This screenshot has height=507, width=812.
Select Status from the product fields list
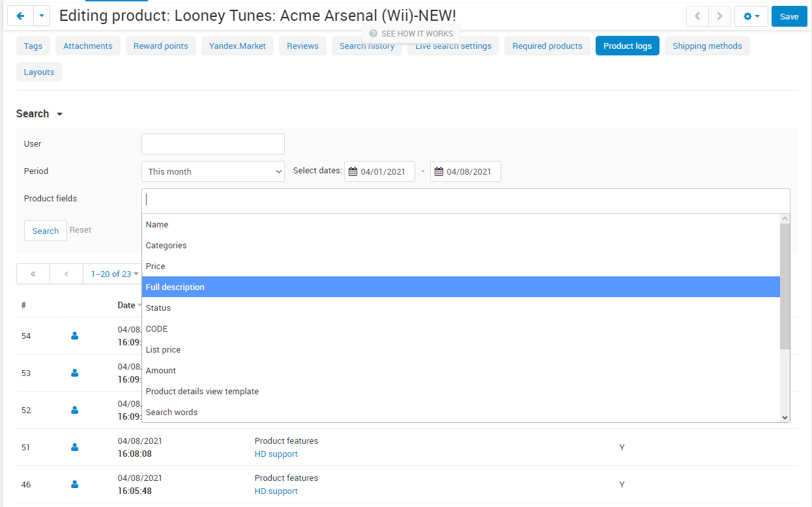click(461, 308)
